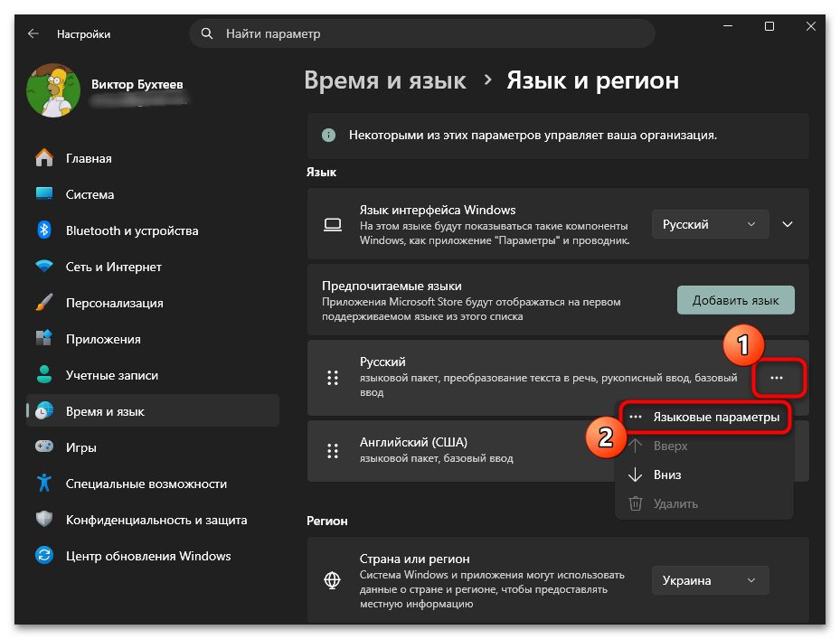
Task: Click the Настройки window title
Action: (x=83, y=33)
